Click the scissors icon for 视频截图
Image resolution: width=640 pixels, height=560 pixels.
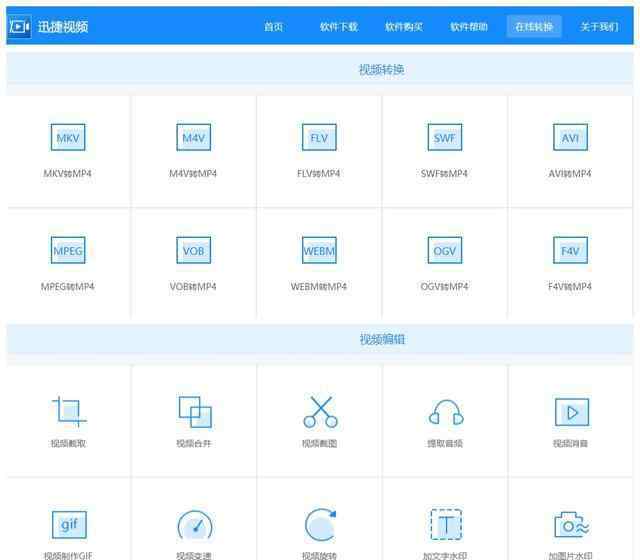pos(320,411)
